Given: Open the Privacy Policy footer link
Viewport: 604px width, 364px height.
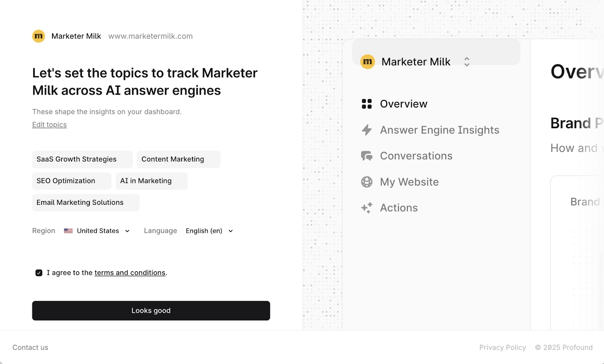Looking at the screenshot, I should [x=502, y=347].
